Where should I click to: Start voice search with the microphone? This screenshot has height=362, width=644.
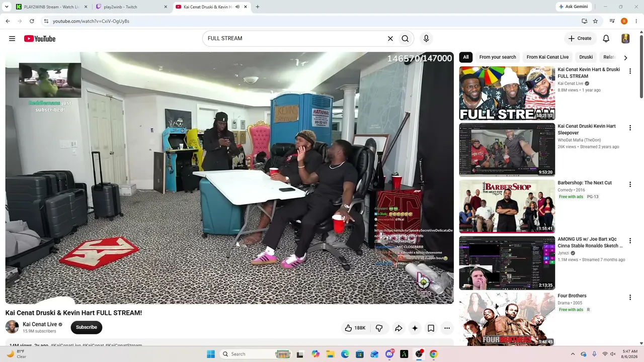(x=426, y=38)
